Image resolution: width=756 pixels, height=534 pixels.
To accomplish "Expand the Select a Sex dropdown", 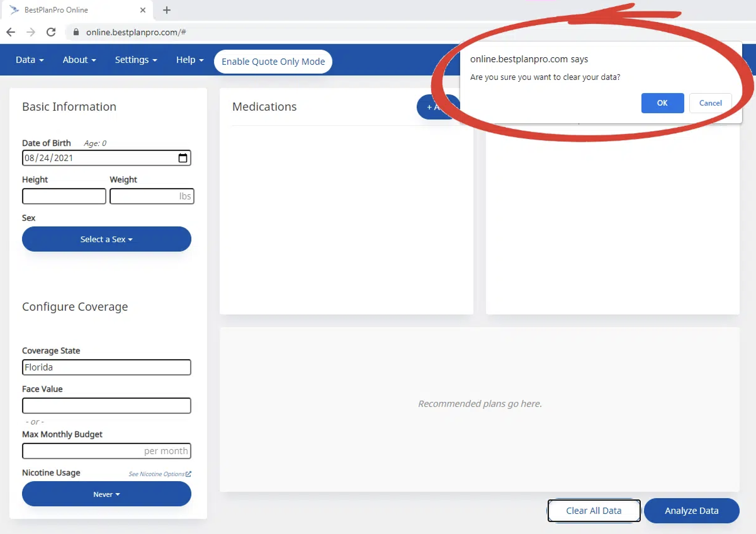I will coord(106,239).
